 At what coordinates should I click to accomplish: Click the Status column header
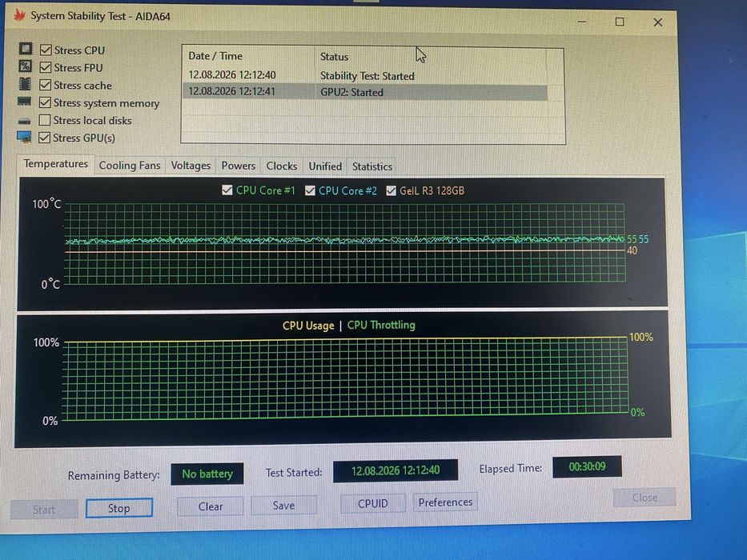tap(430, 57)
